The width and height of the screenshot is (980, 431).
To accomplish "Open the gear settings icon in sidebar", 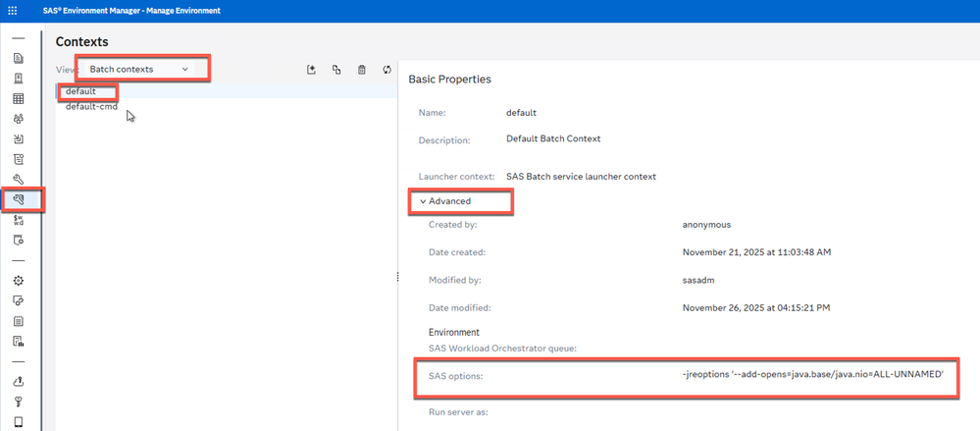I will (18, 280).
